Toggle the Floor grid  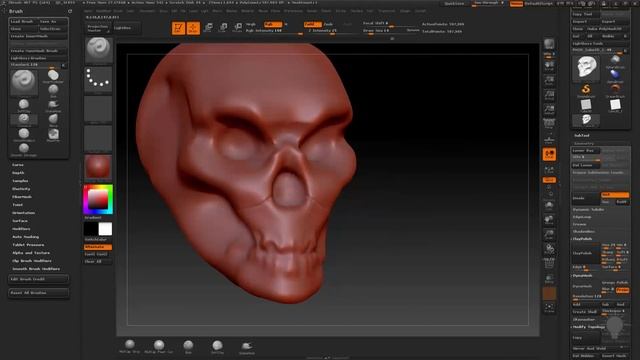tap(549, 139)
